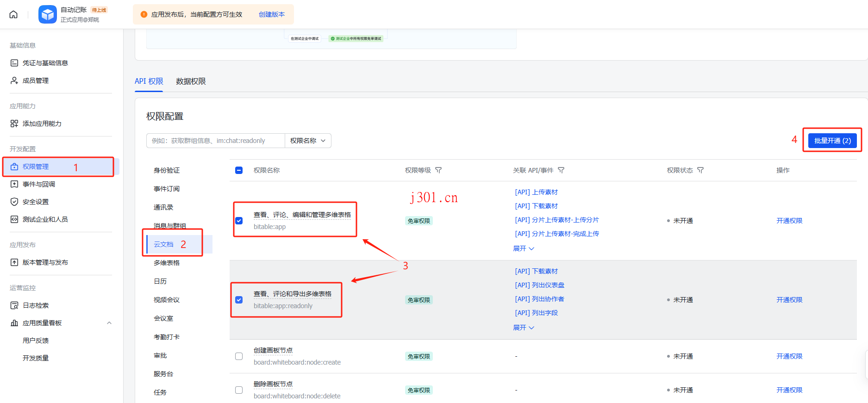Filter by 关联 API/事件 funnel icon
Viewport: 868px width, 403px height.
(x=561, y=170)
